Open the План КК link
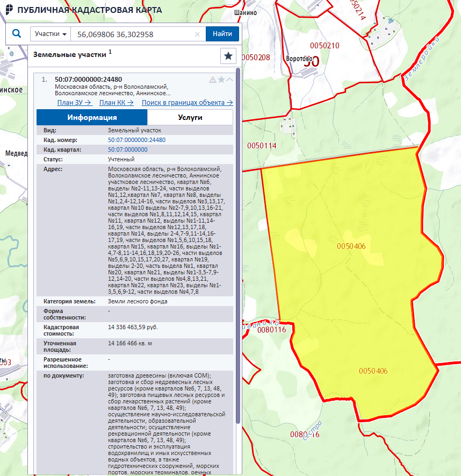This screenshot has height=476, width=461. click(117, 103)
